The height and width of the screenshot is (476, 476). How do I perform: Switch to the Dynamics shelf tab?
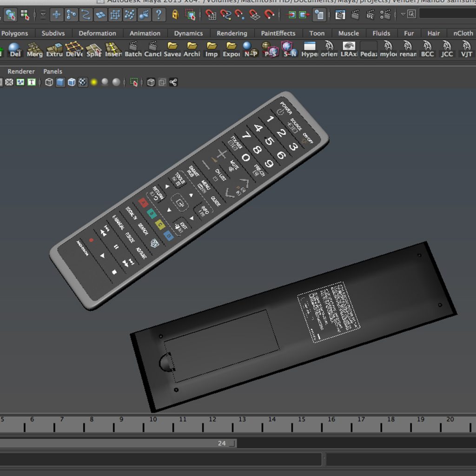tap(188, 33)
